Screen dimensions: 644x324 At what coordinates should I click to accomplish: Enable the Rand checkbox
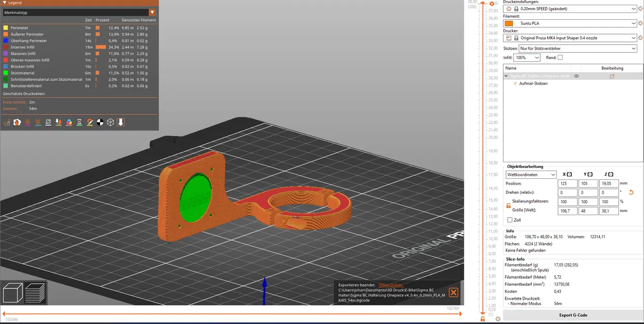click(x=560, y=58)
